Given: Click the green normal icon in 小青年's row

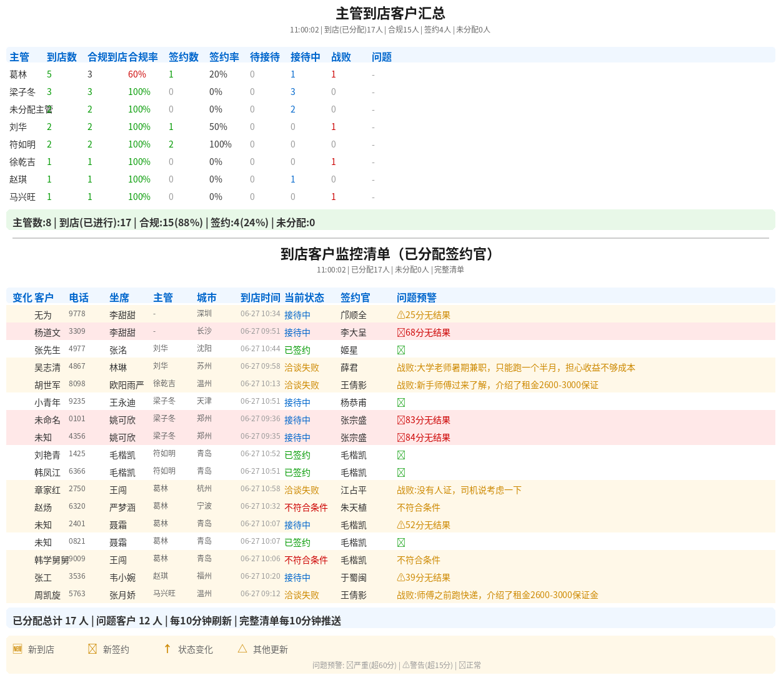Looking at the screenshot, I should tap(401, 403).
